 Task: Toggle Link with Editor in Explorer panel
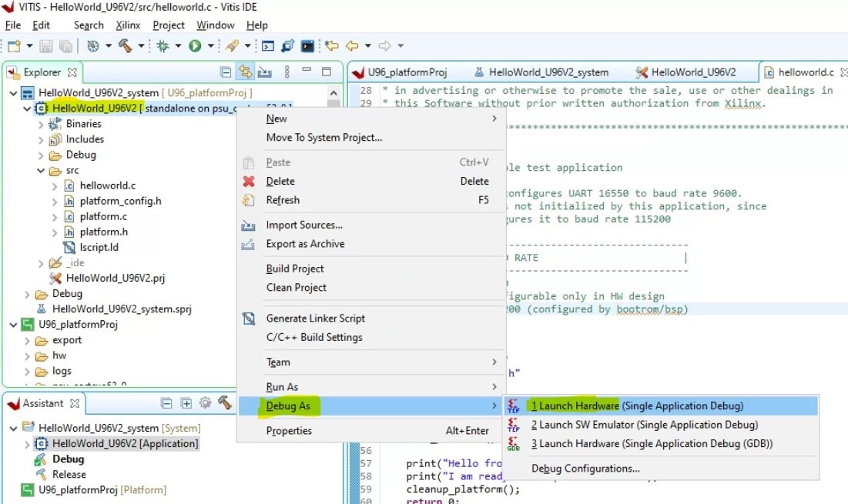click(246, 72)
